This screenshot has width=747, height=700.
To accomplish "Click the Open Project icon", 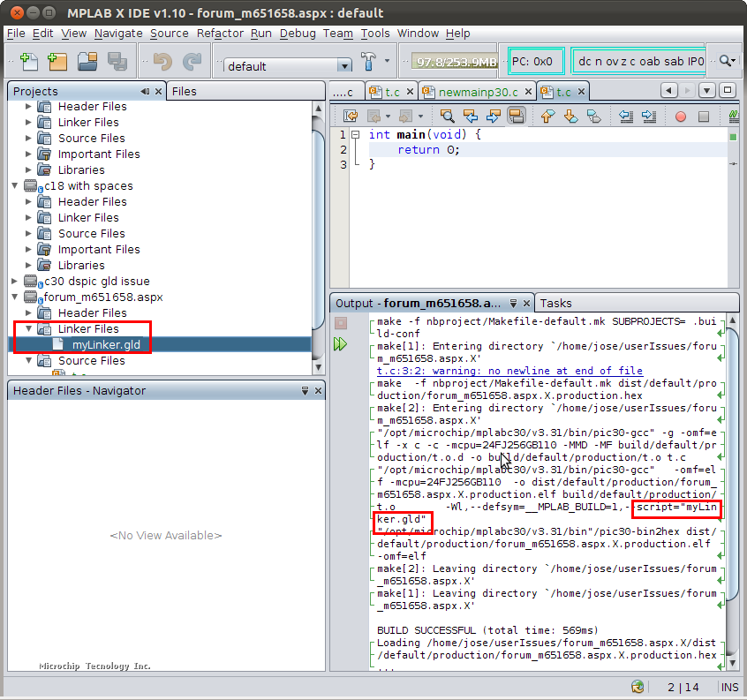I will (x=87, y=62).
